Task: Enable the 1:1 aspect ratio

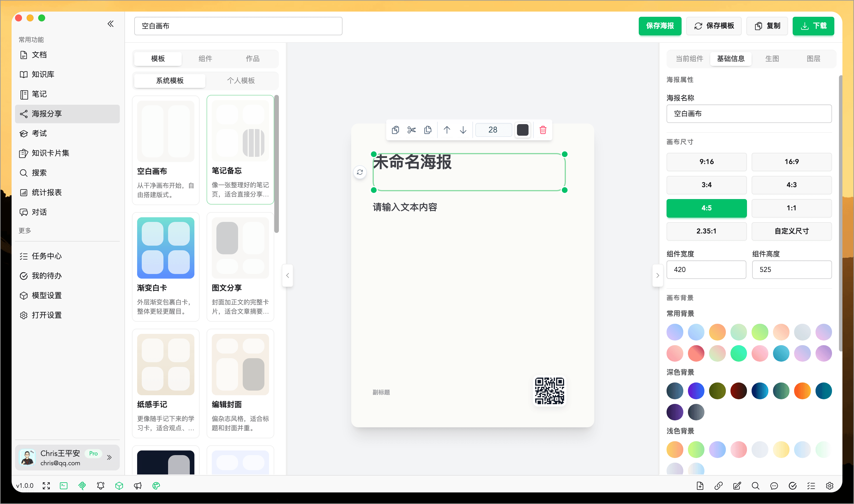Action: coord(792,208)
